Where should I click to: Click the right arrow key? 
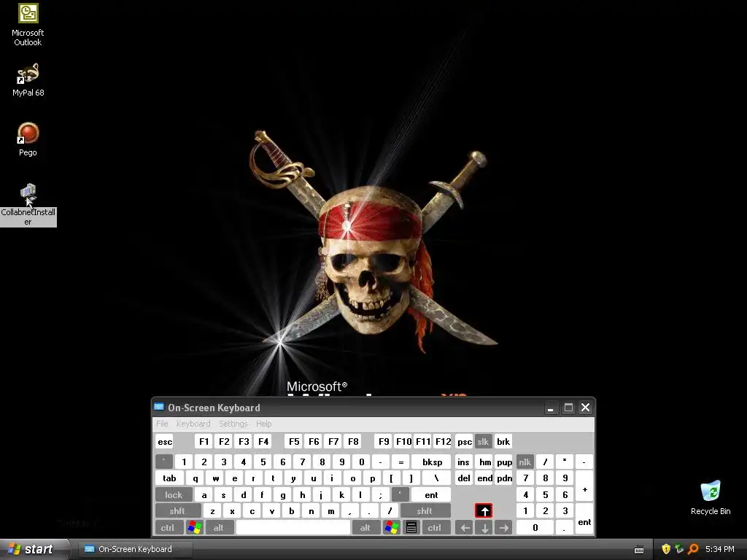click(x=503, y=528)
